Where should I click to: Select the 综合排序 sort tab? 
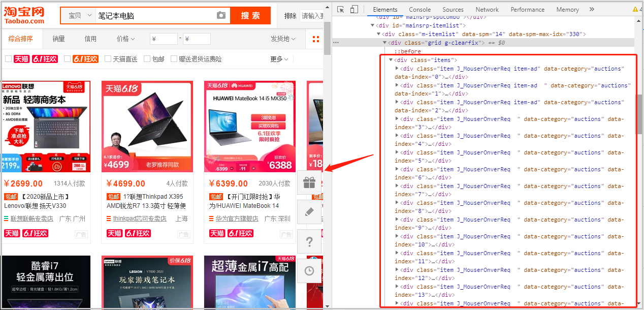click(x=21, y=39)
